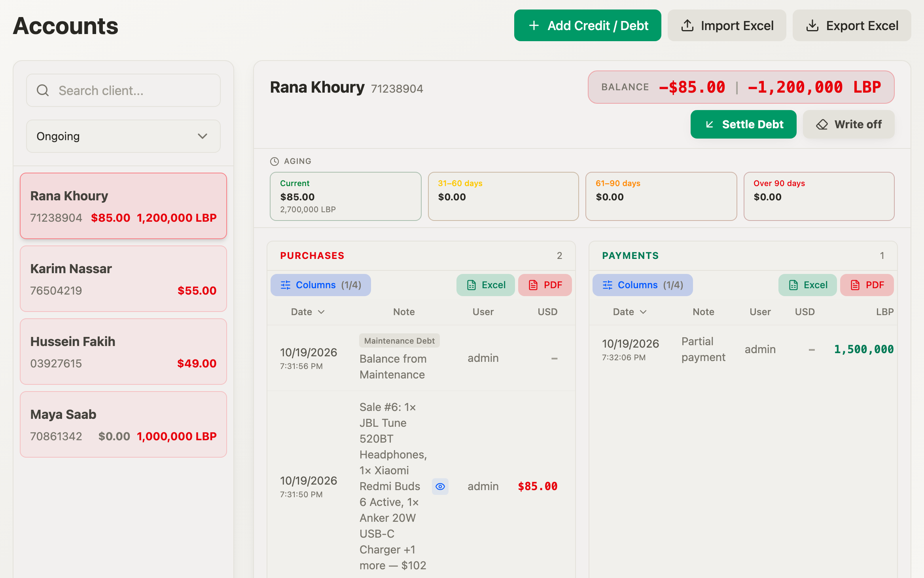Click the Payments User column header

tap(760, 312)
